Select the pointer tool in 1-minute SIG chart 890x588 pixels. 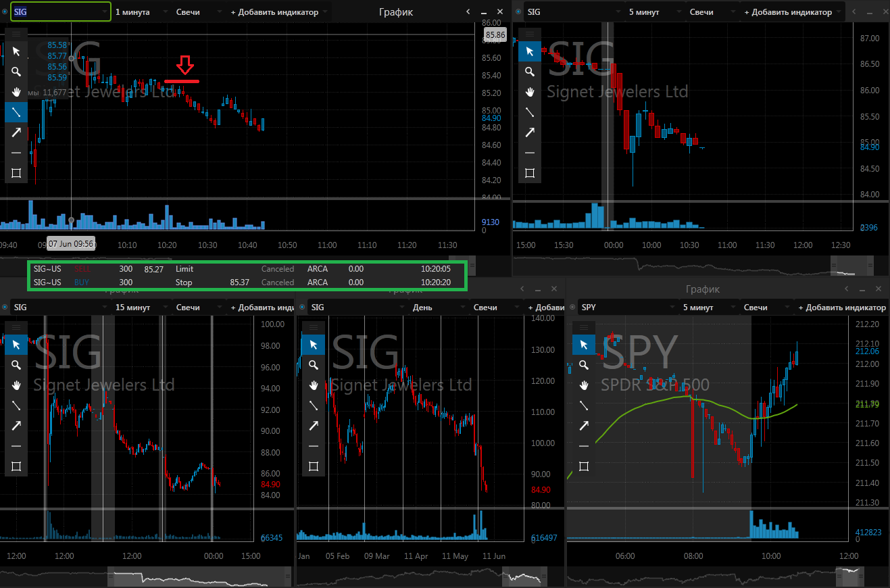(x=16, y=51)
